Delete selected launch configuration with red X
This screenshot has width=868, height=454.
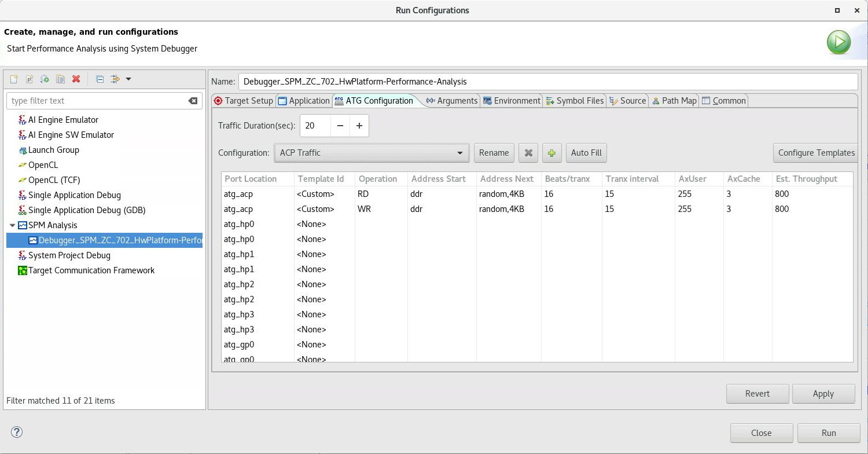click(x=76, y=79)
